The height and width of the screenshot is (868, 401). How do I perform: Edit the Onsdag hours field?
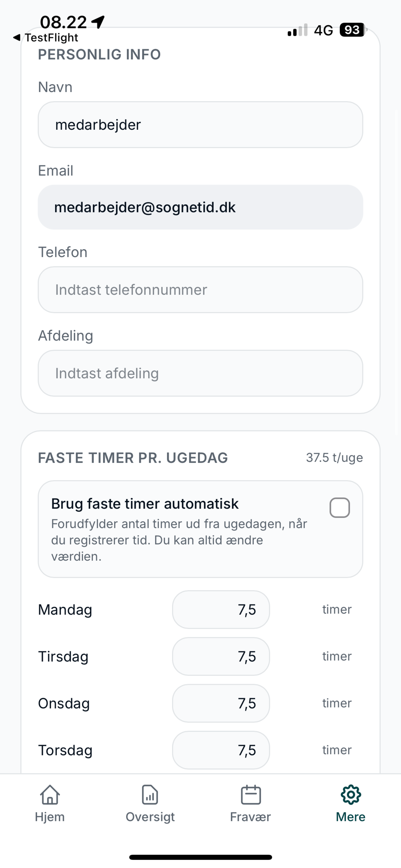click(221, 703)
